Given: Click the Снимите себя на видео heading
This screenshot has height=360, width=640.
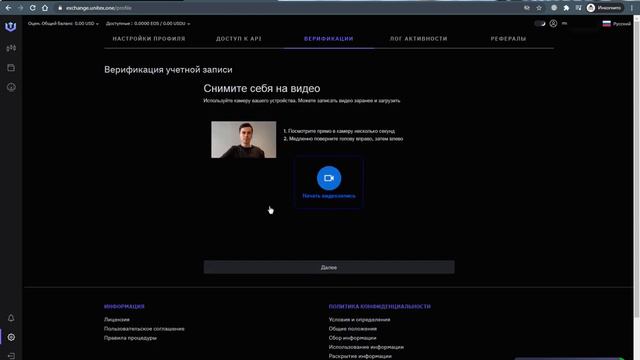Looking at the screenshot, I should [x=262, y=89].
